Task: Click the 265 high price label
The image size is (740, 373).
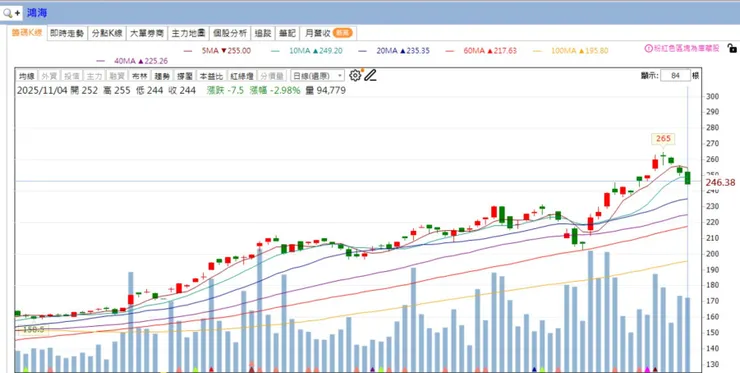Action: [x=663, y=139]
